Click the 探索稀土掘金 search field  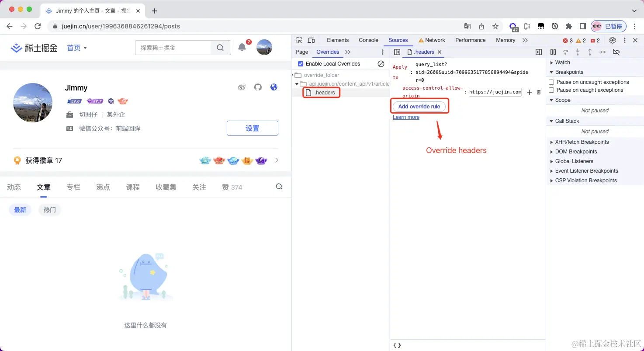(173, 48)
